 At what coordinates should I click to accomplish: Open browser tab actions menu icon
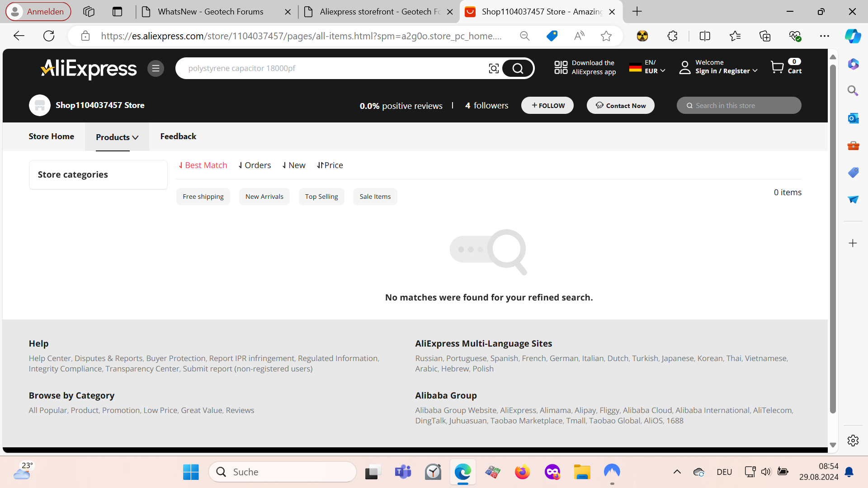tap(117, 12)
